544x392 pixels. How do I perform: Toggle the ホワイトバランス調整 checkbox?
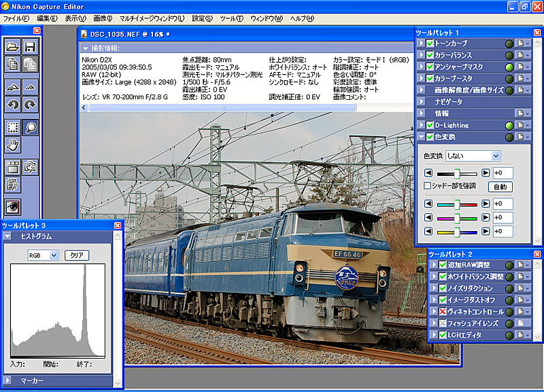click(443, 277)
